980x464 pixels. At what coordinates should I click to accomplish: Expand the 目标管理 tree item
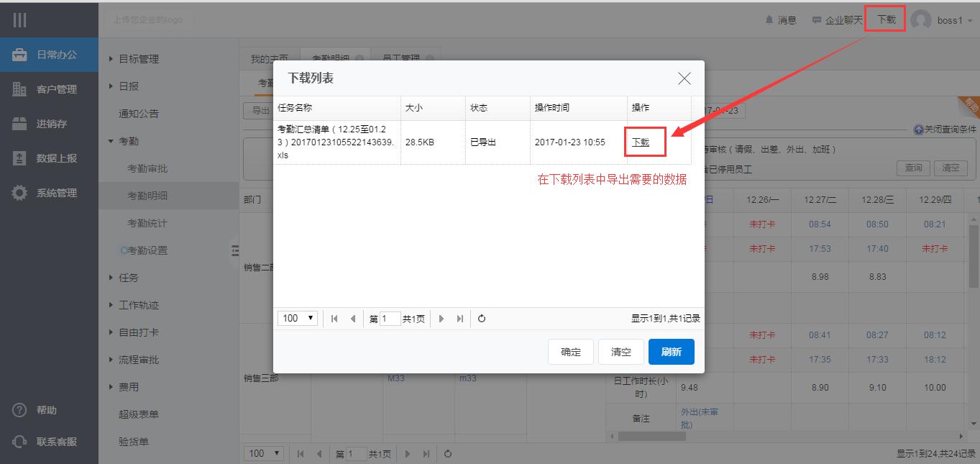pyautogui.click(x=111, y=59)
